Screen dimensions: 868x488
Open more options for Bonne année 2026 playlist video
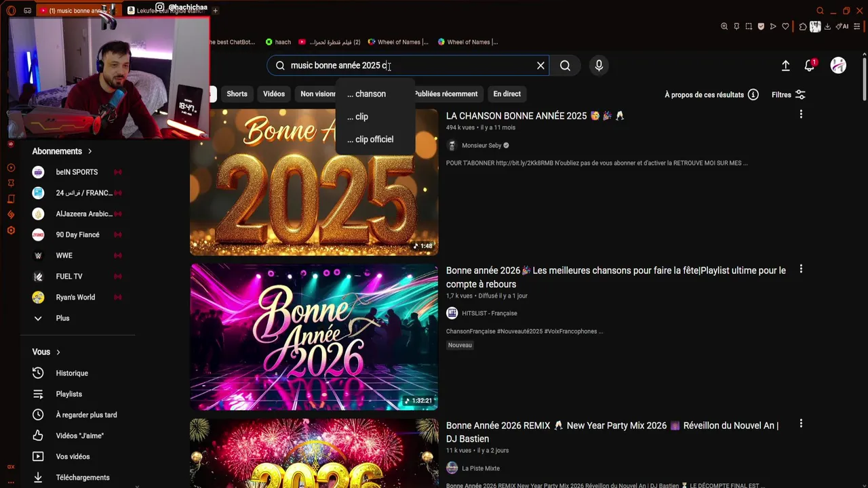(801, 269)
